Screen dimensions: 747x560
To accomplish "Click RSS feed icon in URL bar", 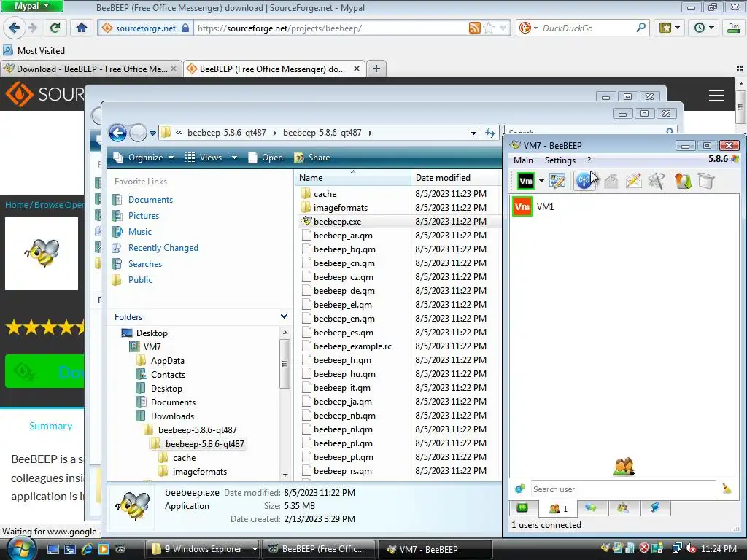I will [x=474, y=28].
